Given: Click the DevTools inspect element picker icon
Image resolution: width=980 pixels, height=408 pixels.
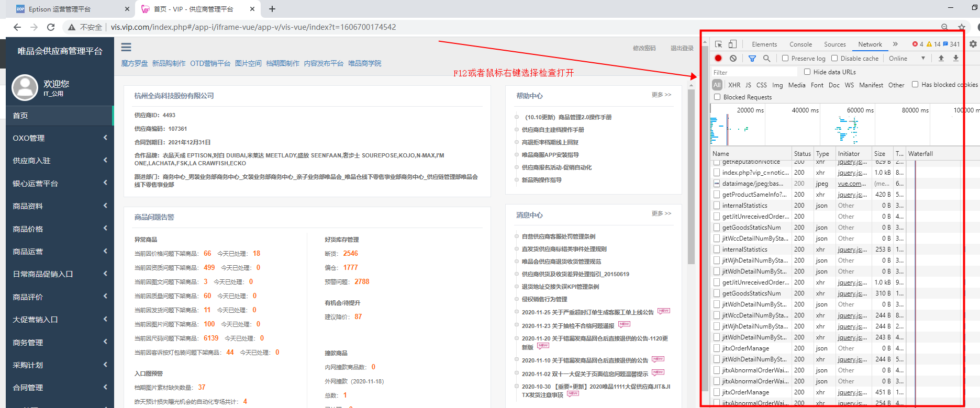Looking at the screenshot, I should 718,44.
